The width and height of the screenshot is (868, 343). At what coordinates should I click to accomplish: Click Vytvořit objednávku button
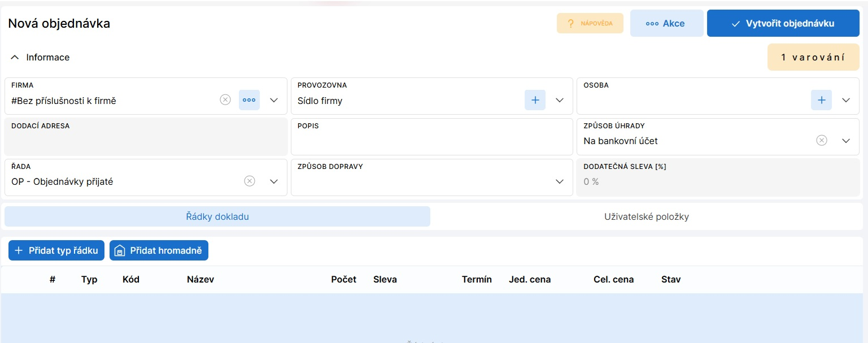[782, 24]
